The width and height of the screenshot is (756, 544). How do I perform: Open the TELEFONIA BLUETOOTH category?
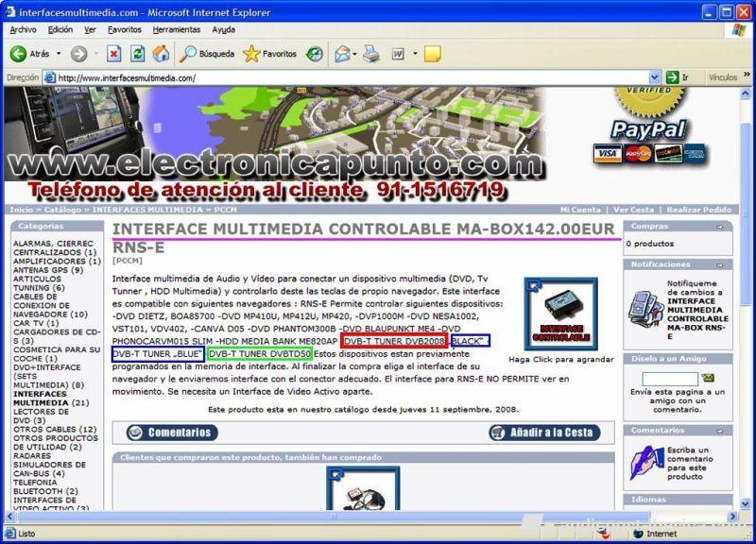pyautogui.click(x=45, y=486)
